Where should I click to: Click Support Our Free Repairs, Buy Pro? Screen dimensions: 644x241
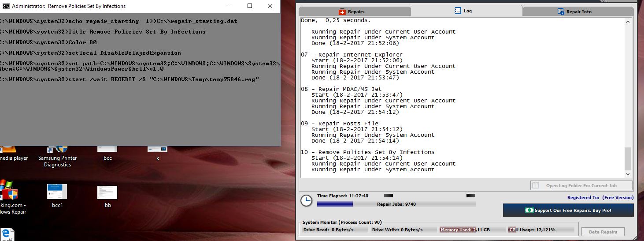(x=568, y=210)
